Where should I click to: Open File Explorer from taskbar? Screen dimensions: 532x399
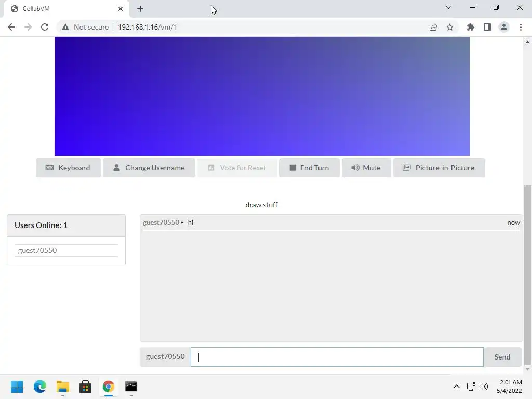tap(63, 387)
